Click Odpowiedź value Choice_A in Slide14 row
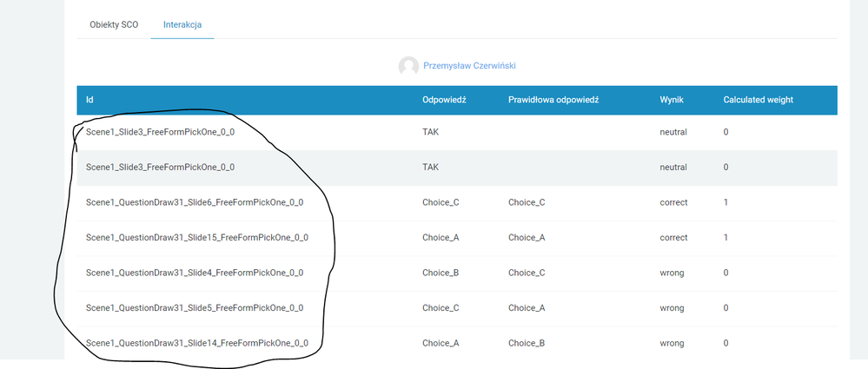This screenshot has height=369, width=868. (x=441, y=343)
